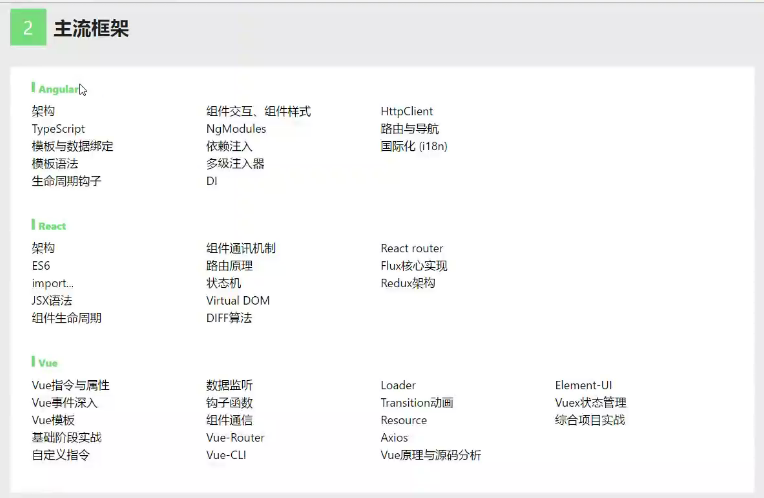Click JSX语法 item
Image resolution: width=764 pixels, height=498 pixels.
pos(52,301)
